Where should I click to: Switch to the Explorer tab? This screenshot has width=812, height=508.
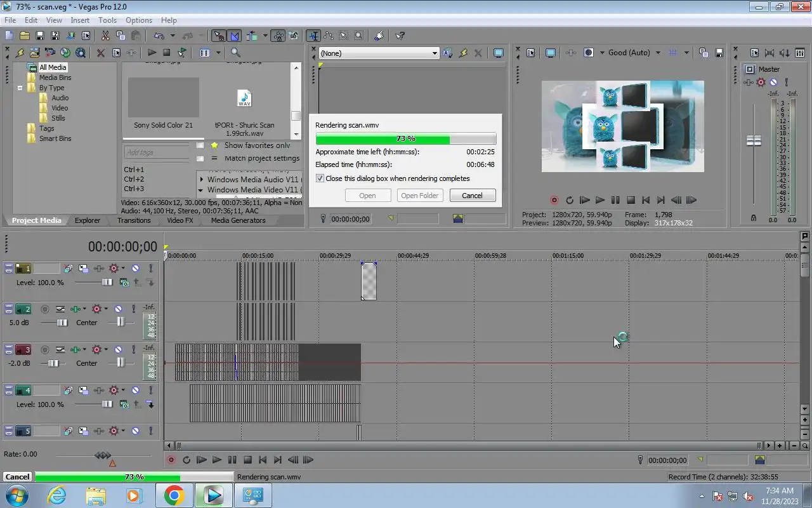88,220
